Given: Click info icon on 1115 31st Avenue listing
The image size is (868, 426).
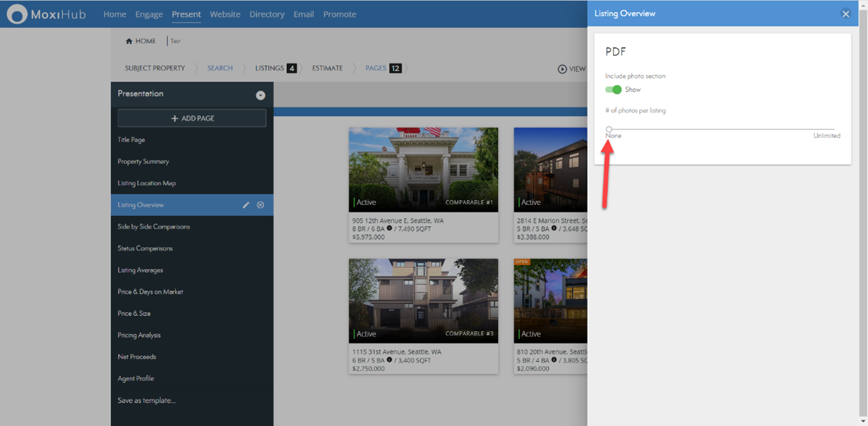Looking at the screenshot, I should (390, 360).
